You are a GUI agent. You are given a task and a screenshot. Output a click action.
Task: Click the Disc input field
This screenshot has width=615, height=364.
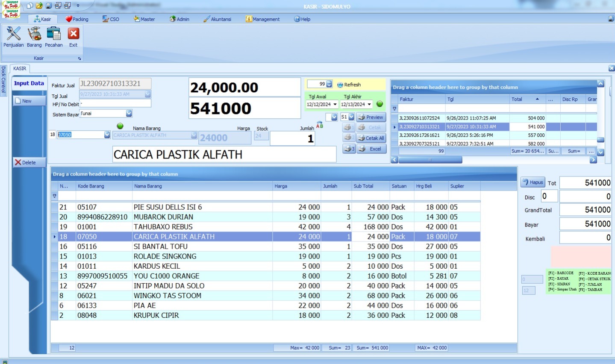(x=549, y=196)
